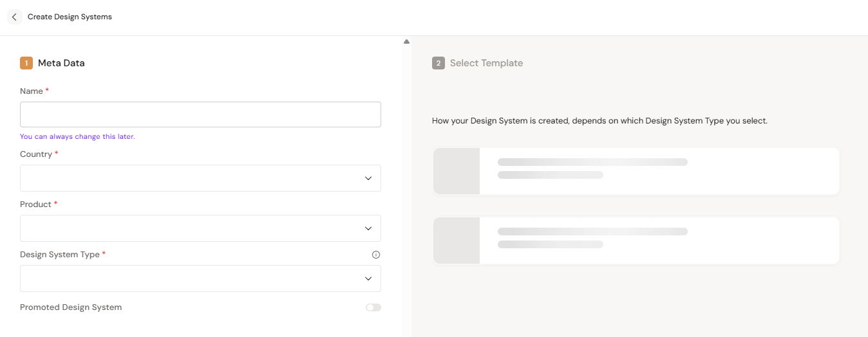This screenshot has width=868, height=337.
Task: Click the orange step 1 badge
Action: click(26, 63)
